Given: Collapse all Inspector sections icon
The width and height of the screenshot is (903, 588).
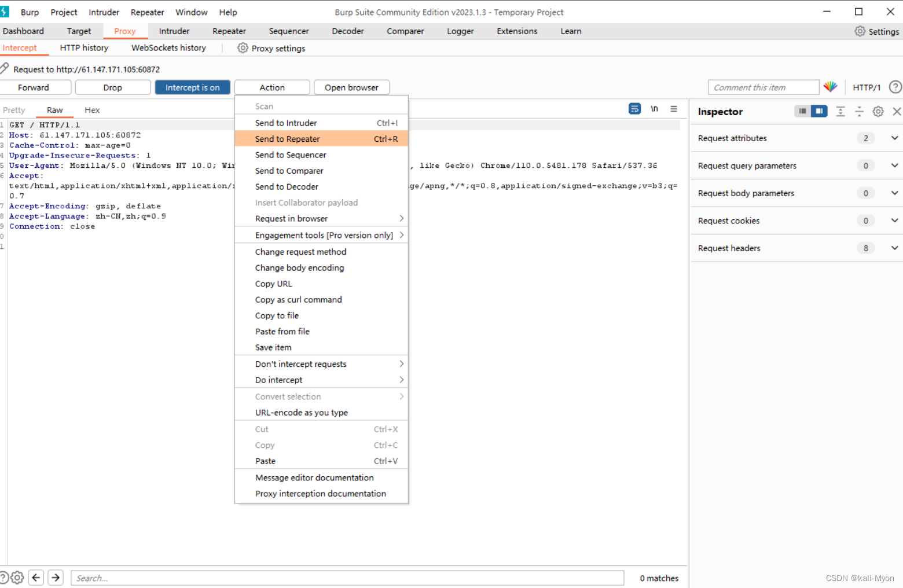Looking at the screenshot, I should point(859,112).
